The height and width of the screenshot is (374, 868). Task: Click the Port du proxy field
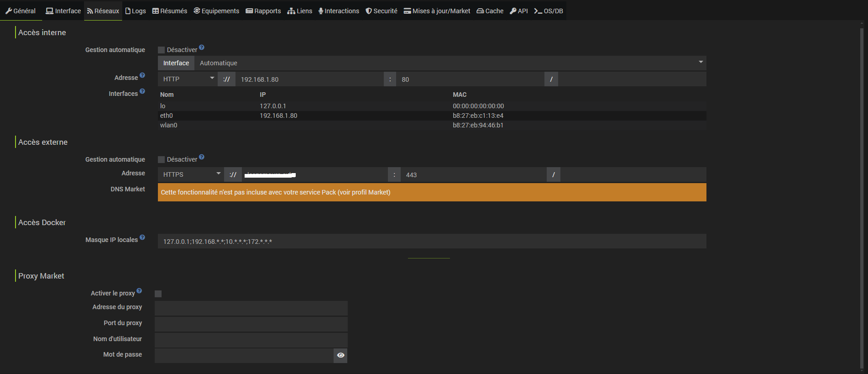(x=251, y=324)
